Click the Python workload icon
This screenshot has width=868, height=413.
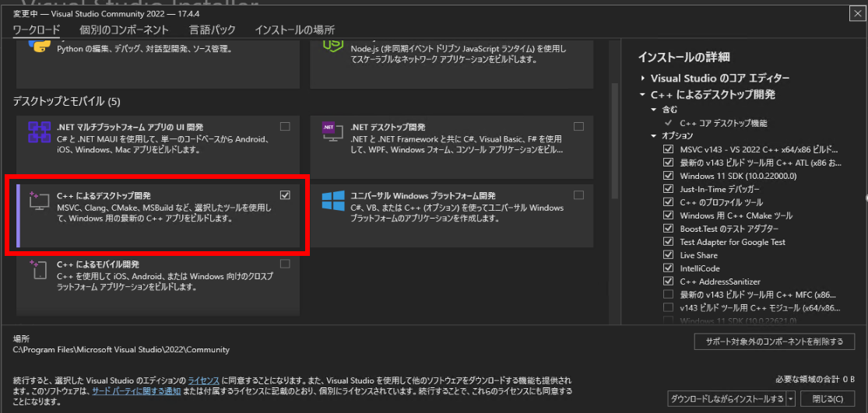pos(39,45)
